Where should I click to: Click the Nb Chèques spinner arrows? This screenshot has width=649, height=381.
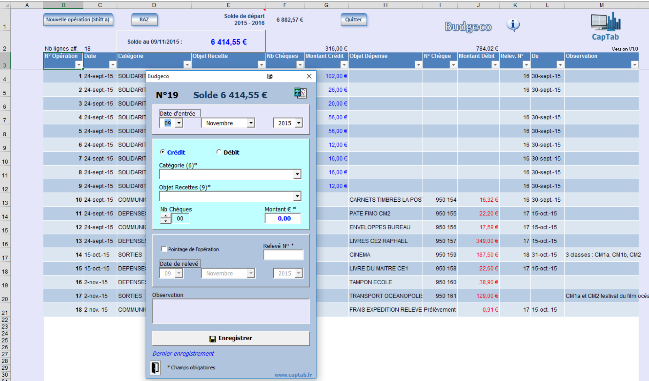tap(166, 218)
